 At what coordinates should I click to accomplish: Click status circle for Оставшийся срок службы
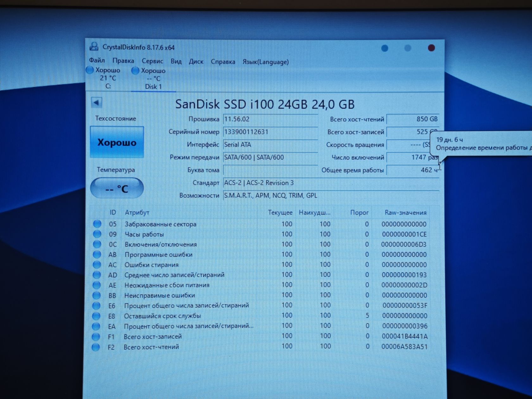point(96,316)
